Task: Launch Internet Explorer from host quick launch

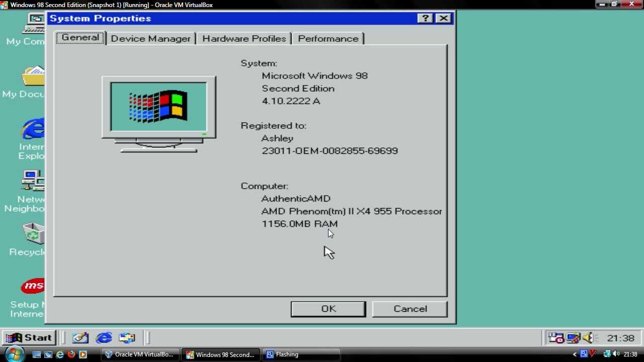Action: click(x=59, y=354)
